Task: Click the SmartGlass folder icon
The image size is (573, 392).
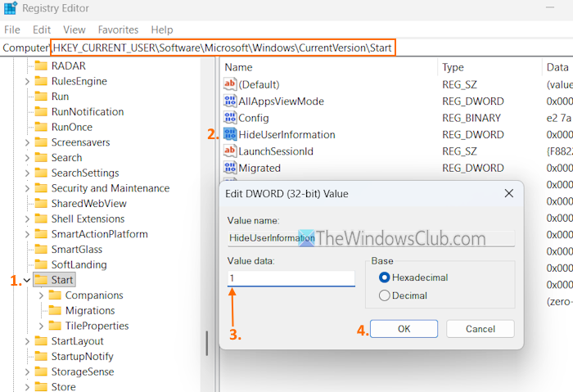Action: [x=41, y=249]
